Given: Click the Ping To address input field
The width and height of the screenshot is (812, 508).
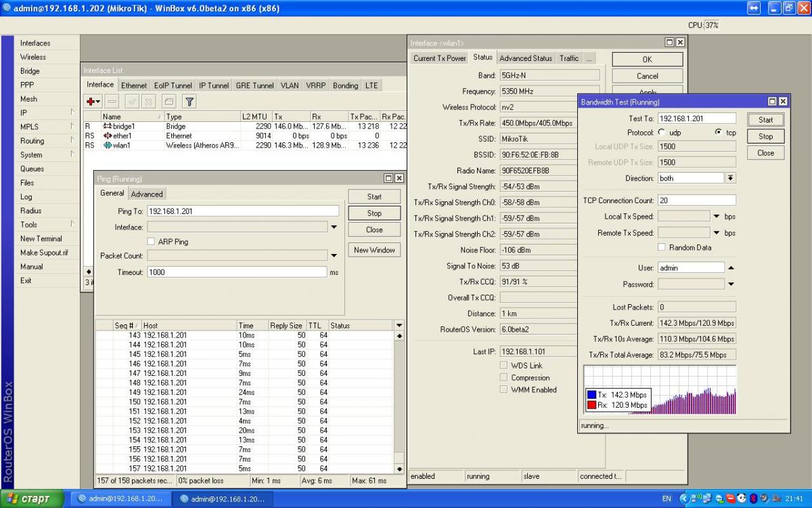Looking at the screenshot, I should point(242,211).
